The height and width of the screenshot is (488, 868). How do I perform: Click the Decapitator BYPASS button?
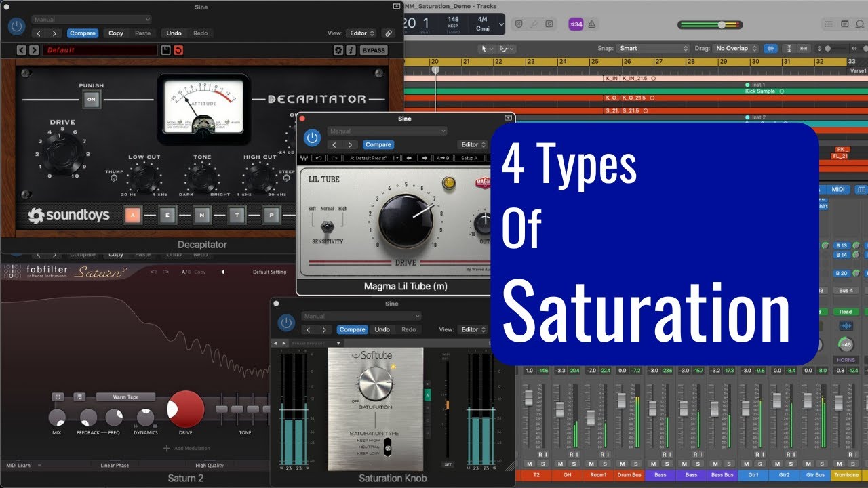[374, 50]
